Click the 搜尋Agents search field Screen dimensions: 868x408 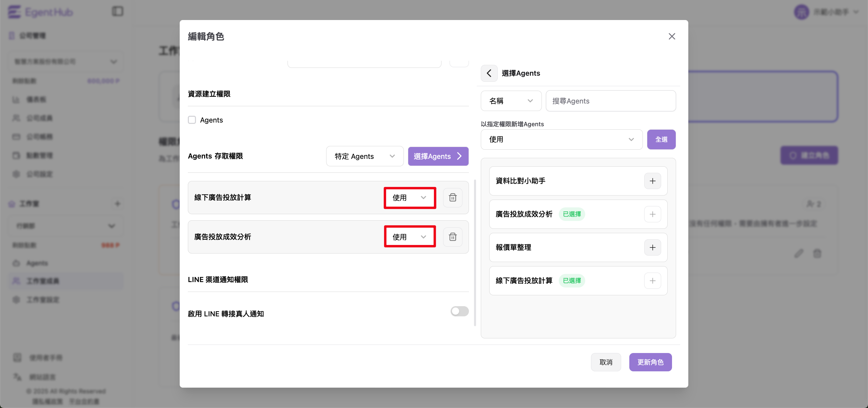(x=610, y=101)
